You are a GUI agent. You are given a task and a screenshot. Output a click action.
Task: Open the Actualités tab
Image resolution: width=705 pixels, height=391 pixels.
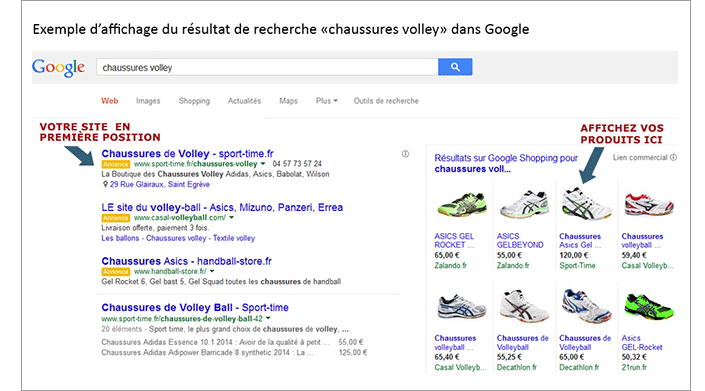pyautogui.click(x=244, y=101)
